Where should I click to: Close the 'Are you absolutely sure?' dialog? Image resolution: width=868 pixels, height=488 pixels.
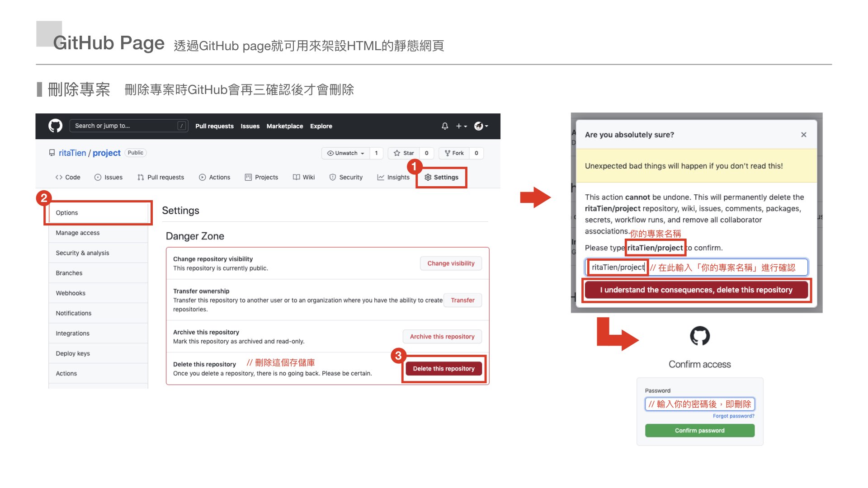803,135
